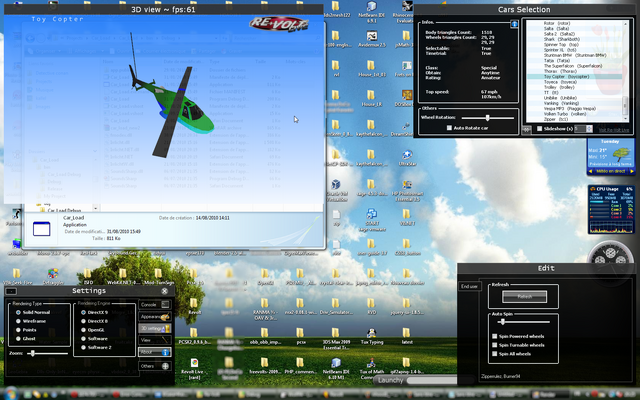Open the About settings tab
640x400 pixels.
tap(155, 352)
